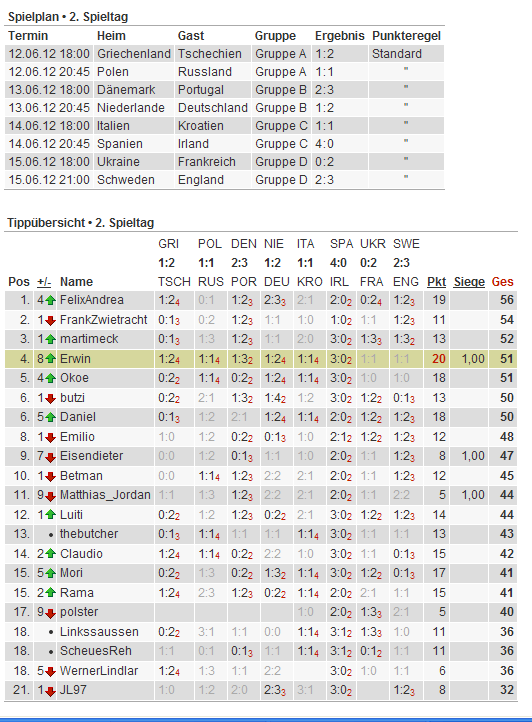Viewport: 532px width, 722px height.
Task: Click the red down arrow beside FrankZwietracht
Action: [50, 320]
